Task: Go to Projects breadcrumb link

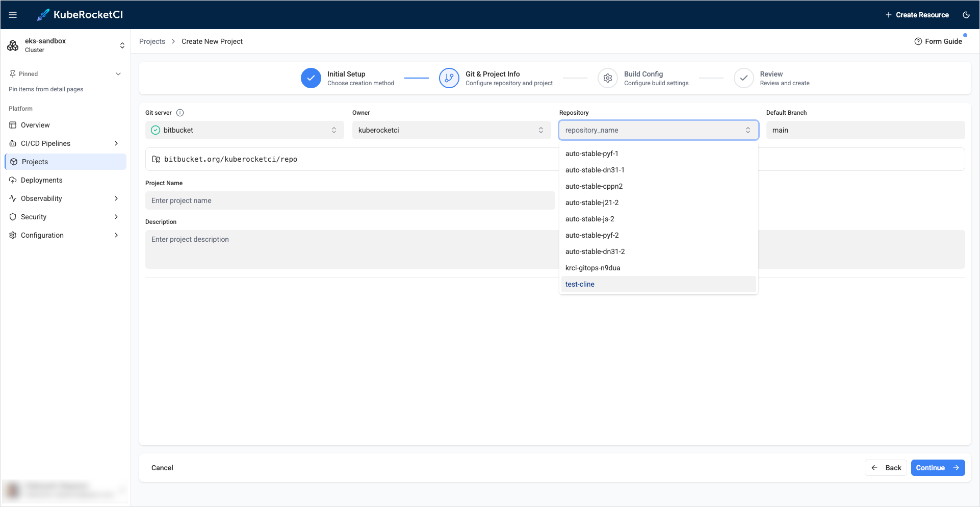Action: coord(152,41)
